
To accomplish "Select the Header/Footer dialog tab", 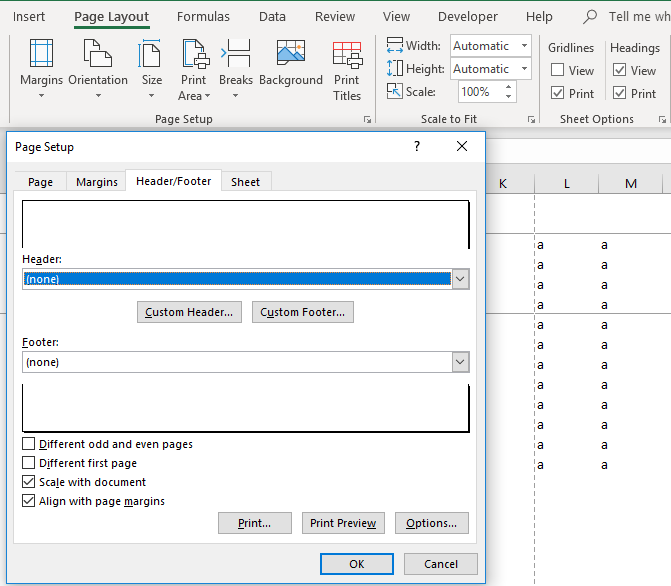I will point(173,181).
